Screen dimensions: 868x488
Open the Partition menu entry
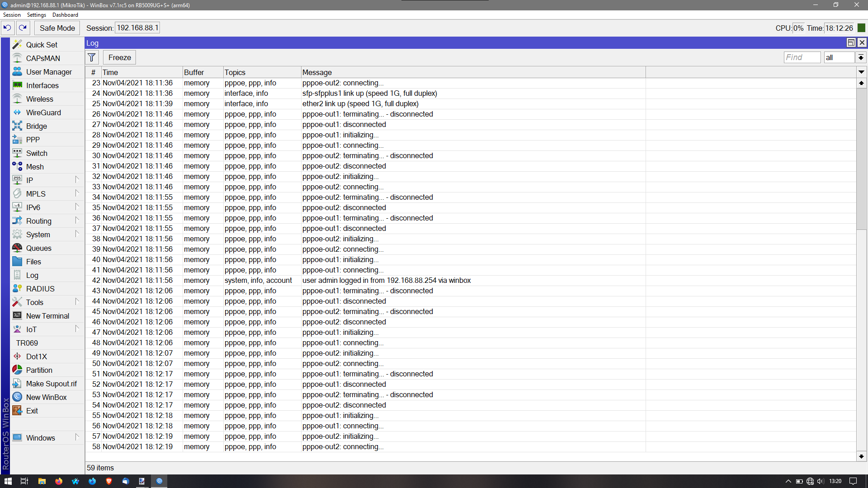pyautogui.click(x=39, y=370)
